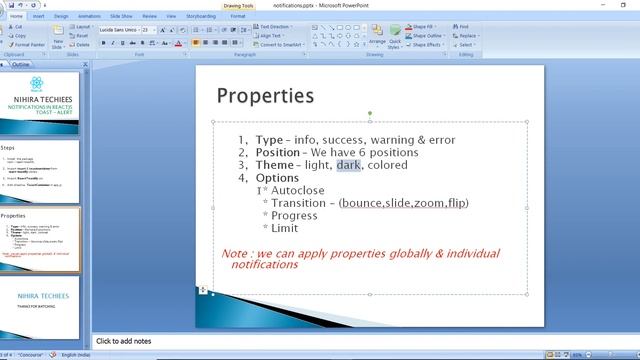Insert a text box shape
This screenshot has width=640, height=360.
315,27
